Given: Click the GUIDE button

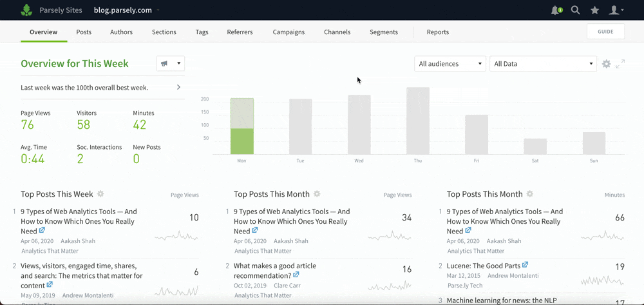Looking at the screenshot, I should (606, 32).
